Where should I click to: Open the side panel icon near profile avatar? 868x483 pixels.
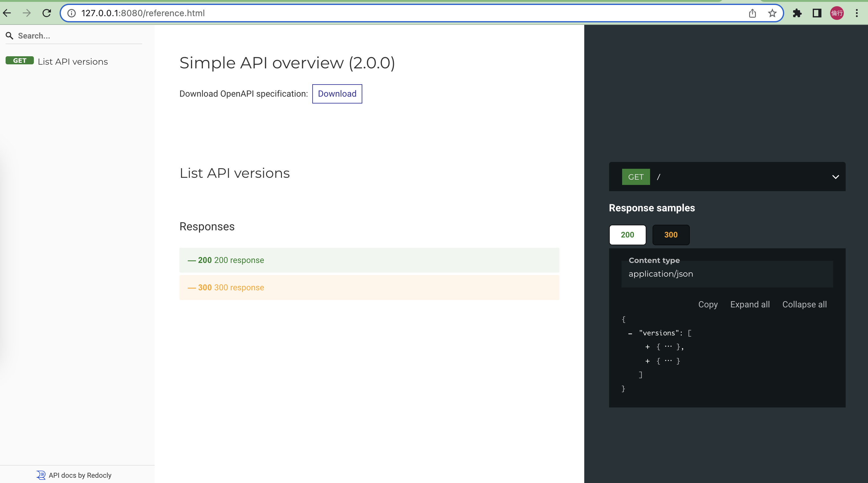817,13
